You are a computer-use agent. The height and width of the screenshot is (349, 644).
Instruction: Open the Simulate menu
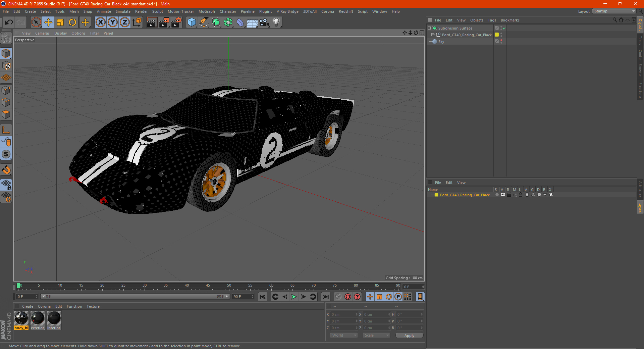[123, 11]
